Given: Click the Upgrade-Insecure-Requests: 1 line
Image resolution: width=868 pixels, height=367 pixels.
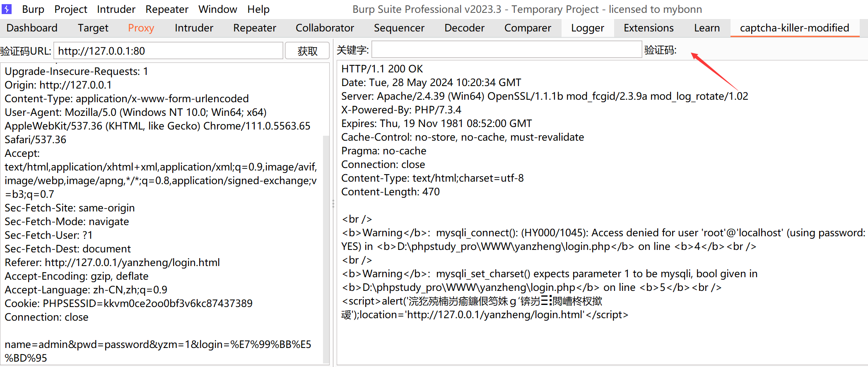Looking at the screenshot, I should click(76, 71).
